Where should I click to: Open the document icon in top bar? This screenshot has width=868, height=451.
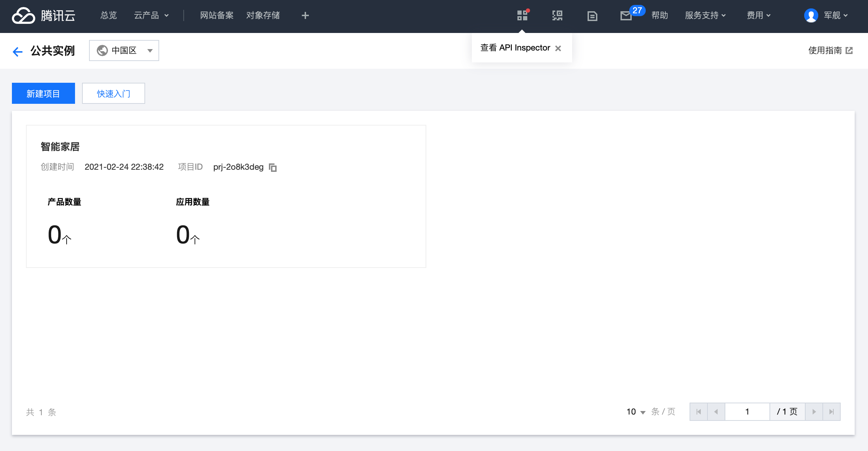[592, 16]
